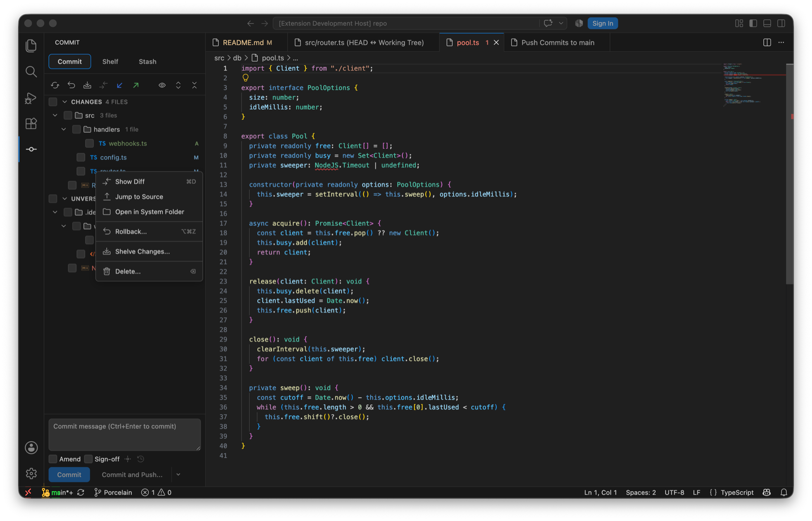Switch to README.md editor tab
The width and height of the screenshot is (812, 521).
coord(247,43)
